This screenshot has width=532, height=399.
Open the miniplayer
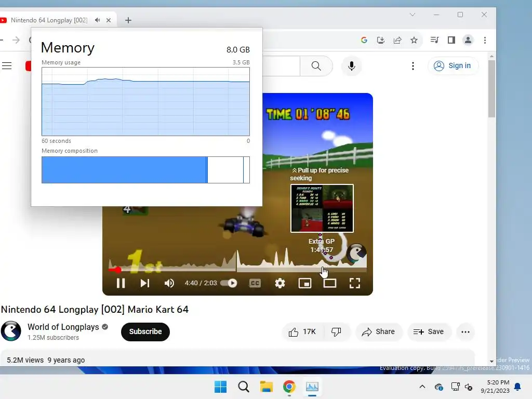point(304,283)
